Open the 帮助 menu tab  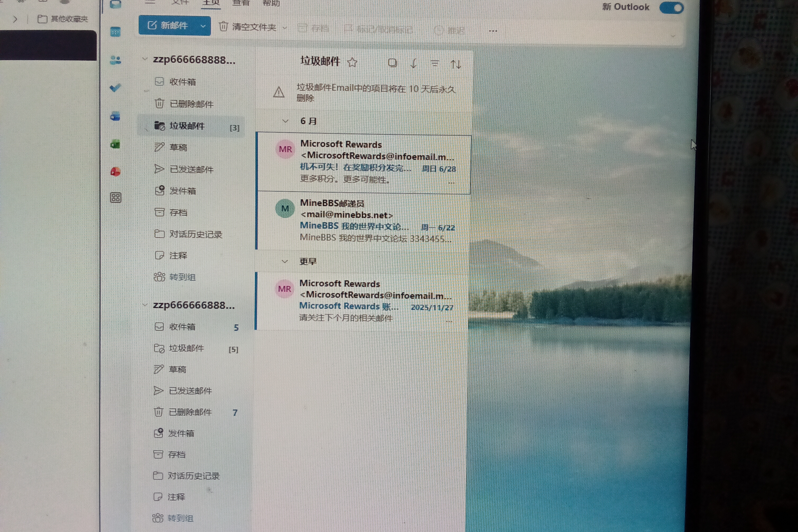coord(271,3)
